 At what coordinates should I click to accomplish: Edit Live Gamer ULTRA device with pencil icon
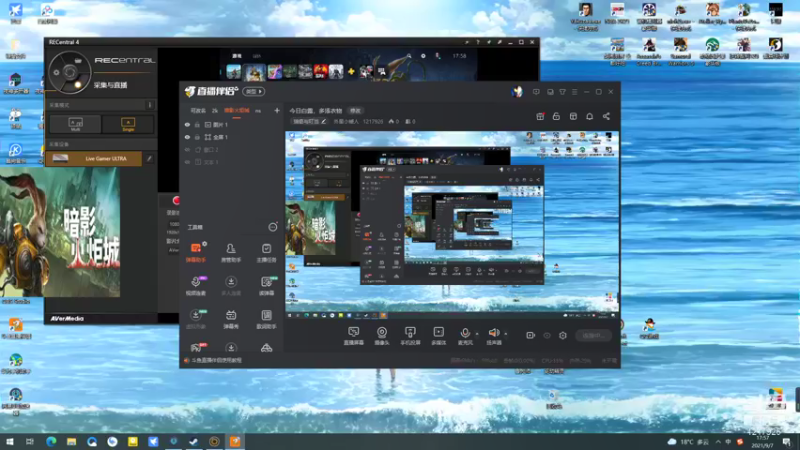pyautogui.click(x=149, y=159)
